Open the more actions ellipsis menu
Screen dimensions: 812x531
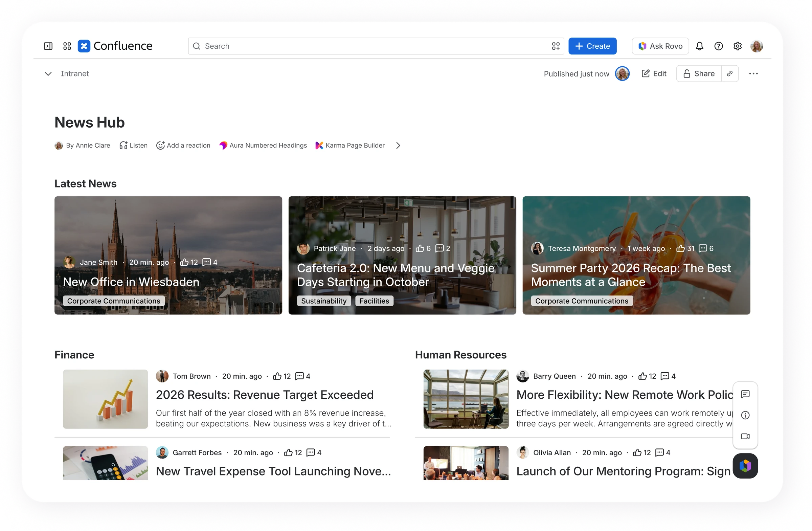coord(753,74)
